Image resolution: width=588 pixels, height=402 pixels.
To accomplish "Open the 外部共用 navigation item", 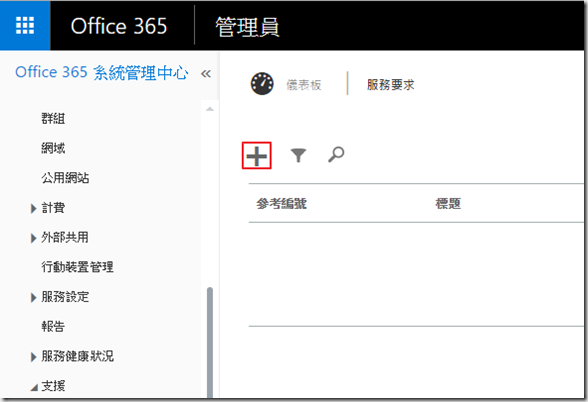I will coord(65,237).
